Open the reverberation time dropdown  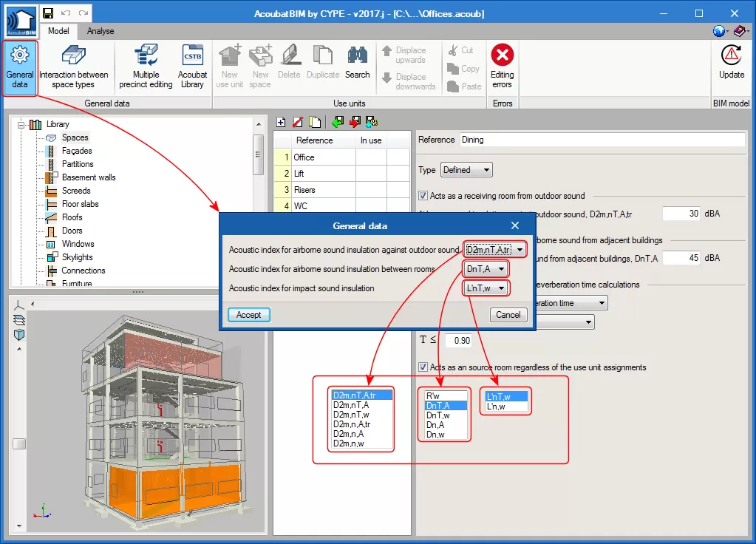pyautogui.click(x=571, y=303)
